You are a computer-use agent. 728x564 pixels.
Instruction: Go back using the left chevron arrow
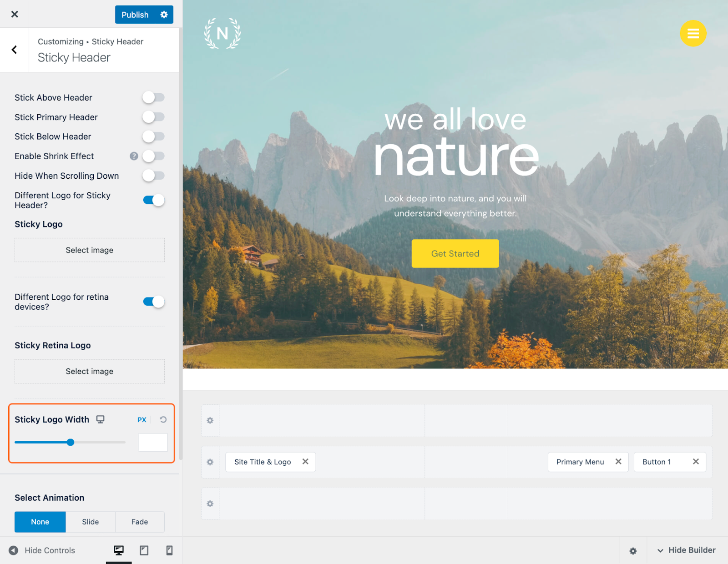14,50
